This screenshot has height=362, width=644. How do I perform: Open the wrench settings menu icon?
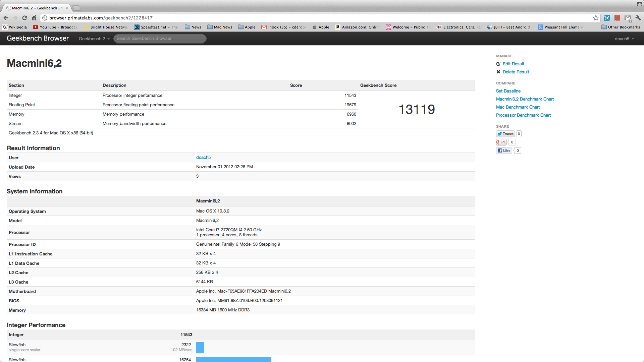coord(638,18)
